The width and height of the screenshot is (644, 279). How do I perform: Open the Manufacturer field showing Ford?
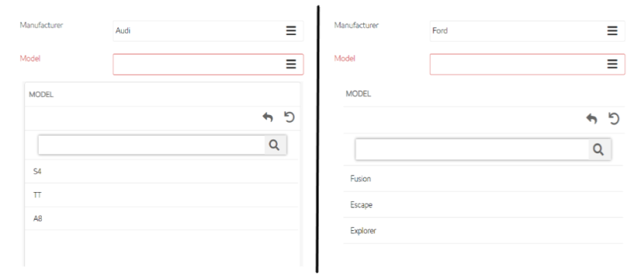(x=528, y=30)
